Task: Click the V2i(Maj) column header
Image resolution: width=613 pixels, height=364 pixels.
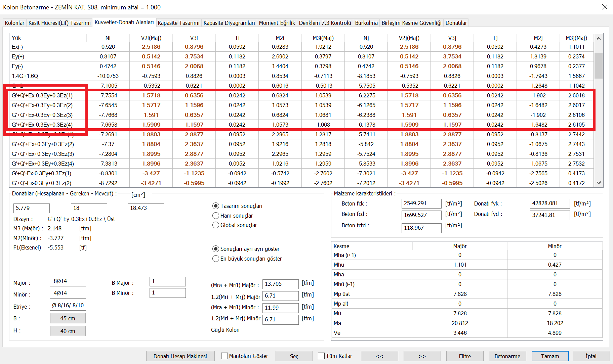Action: point(151,38)
